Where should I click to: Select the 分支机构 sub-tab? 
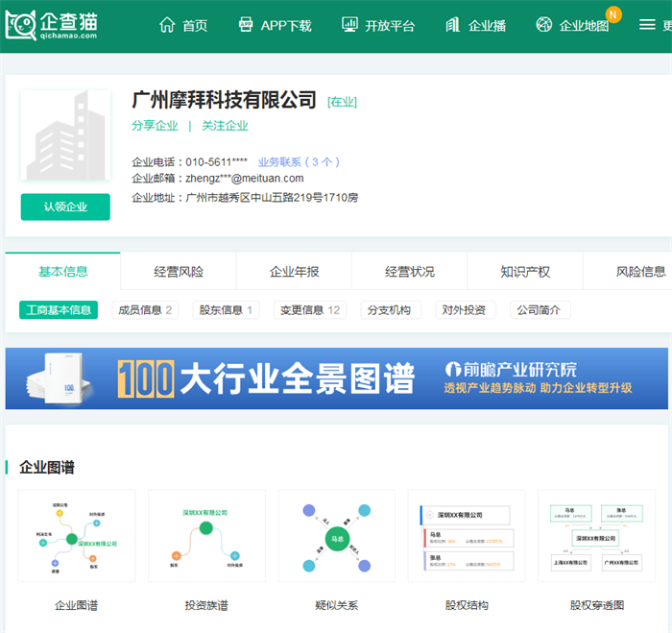(391, 310)
